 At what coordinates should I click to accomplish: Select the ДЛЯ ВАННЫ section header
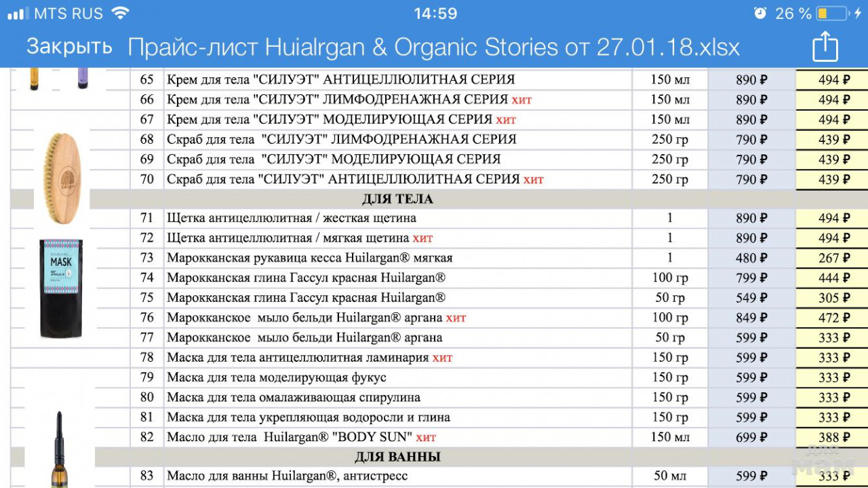tap(397, 457)
